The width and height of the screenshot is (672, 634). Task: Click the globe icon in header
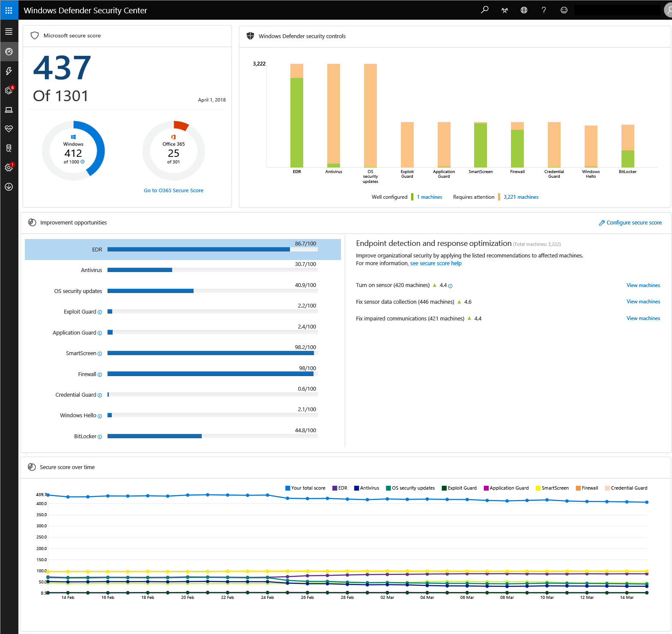tap(524, 10)
